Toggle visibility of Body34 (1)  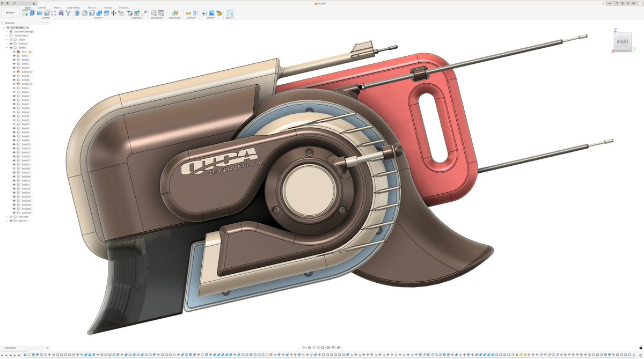coord(14,84)
